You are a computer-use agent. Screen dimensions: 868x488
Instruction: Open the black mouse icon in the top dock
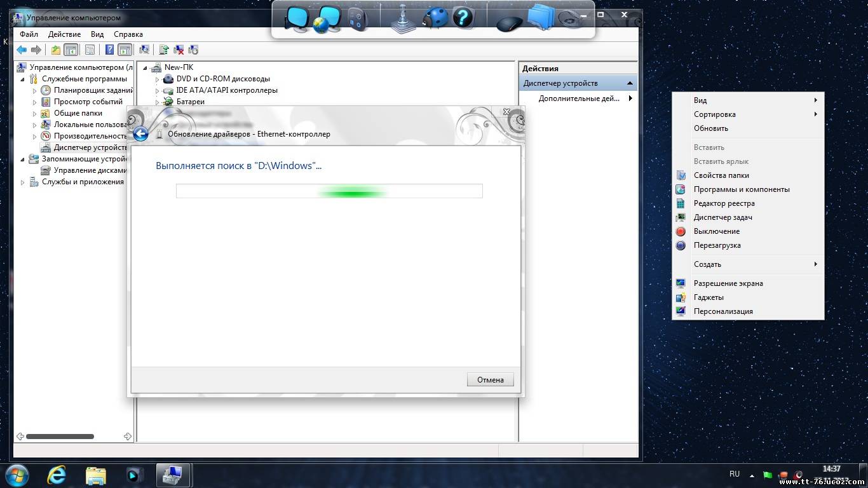pos(509,24)
